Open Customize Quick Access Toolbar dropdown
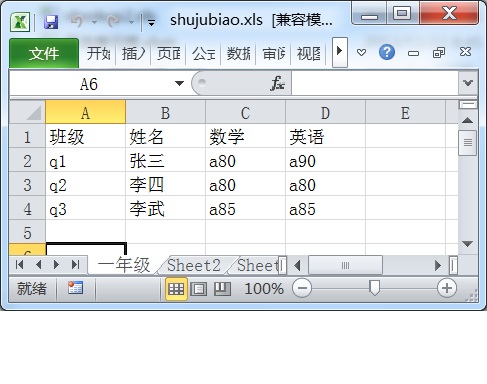 (151, 23)
